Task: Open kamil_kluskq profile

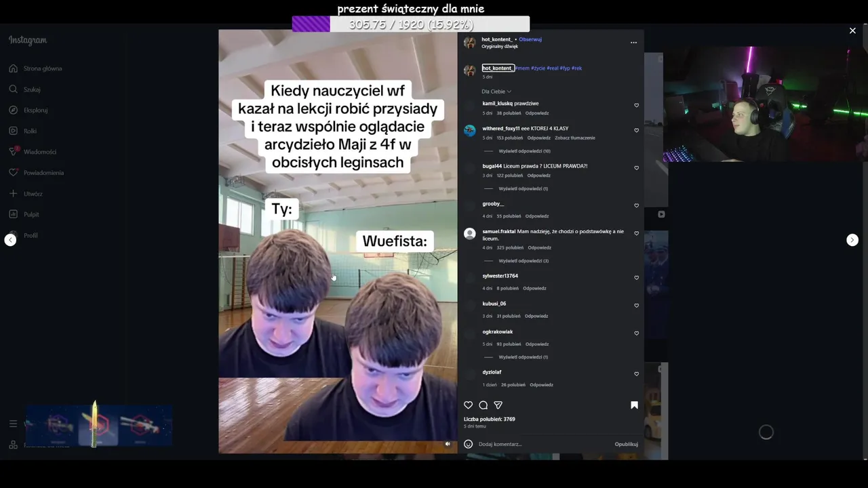Action: pos(497,104)
